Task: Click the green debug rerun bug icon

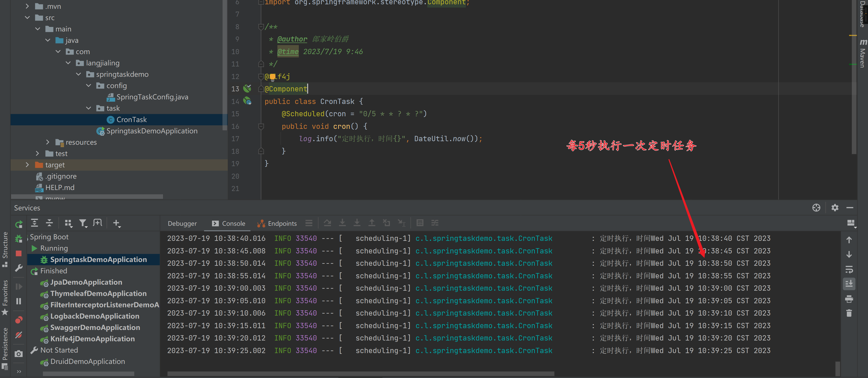Action: pos(19,239)
